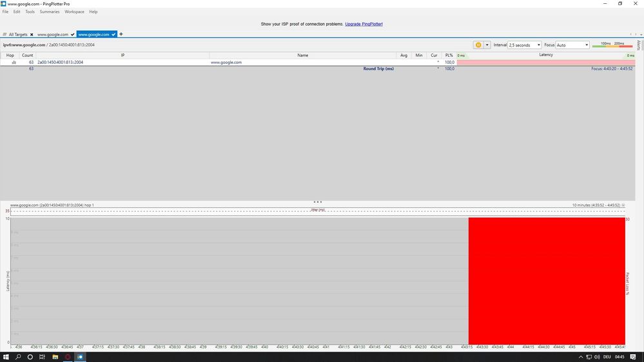Pause tracing with the orange pause button
This screenshot has height=362, width=644.
(478, 45)
